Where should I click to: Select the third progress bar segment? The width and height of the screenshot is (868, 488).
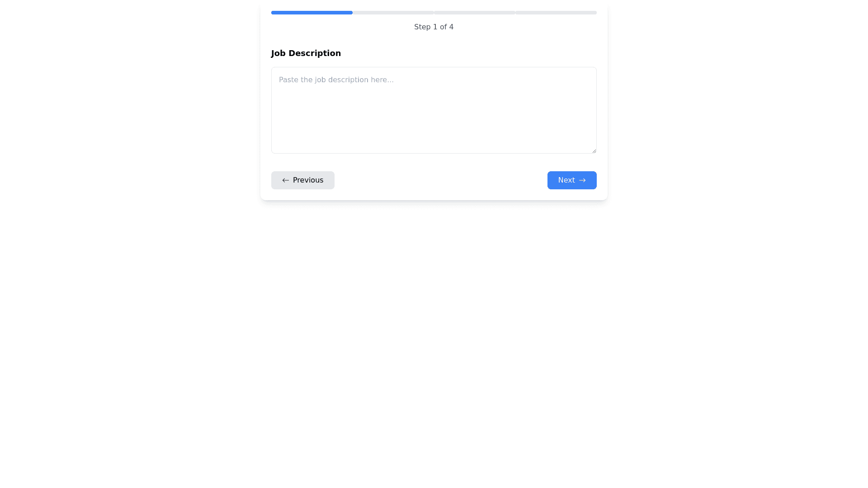[x=474, y=13]
